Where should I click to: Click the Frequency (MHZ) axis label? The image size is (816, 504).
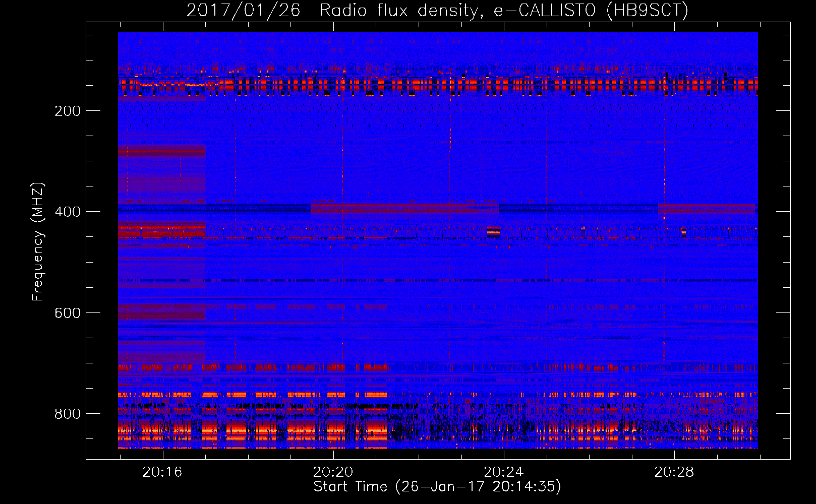click(x=38, y=242)
